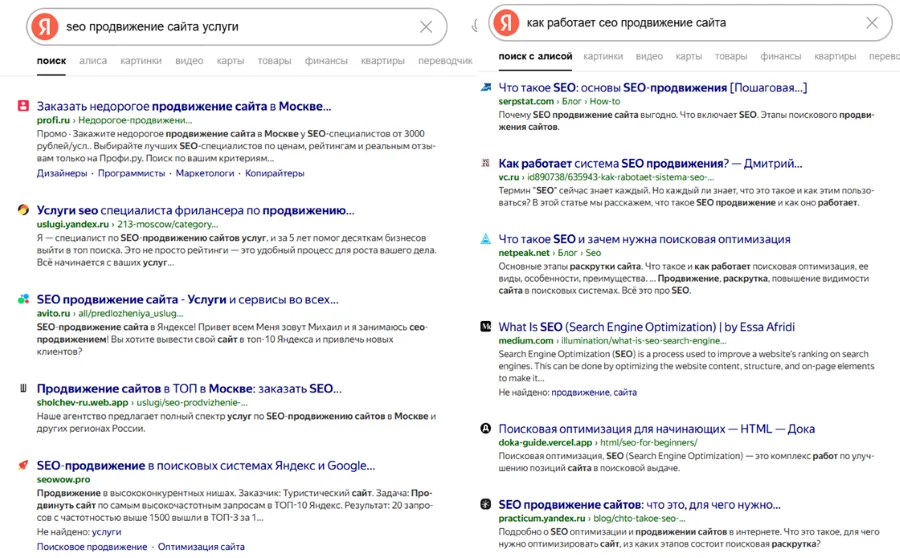This screenshot has height=558, width=900.
Task: Open 'Услуги seo специалиста фрилансера' result
Action: 196,211
